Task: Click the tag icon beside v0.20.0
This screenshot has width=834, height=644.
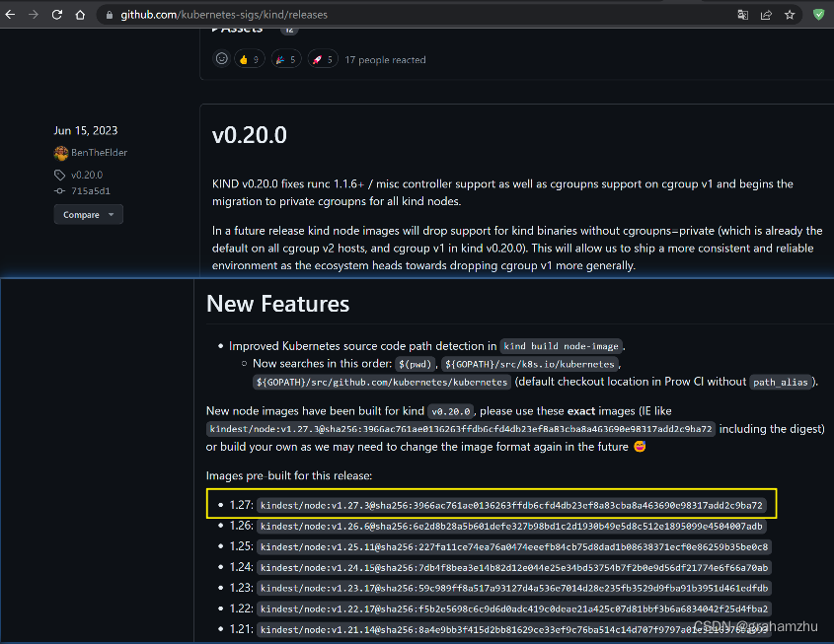Action: tap(59, 175)
